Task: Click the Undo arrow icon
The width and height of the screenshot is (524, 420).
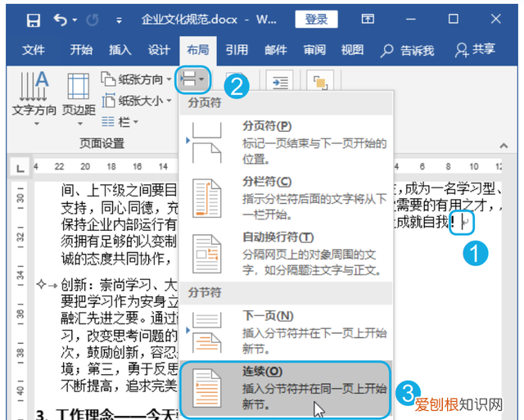Action: pos(61,20)
